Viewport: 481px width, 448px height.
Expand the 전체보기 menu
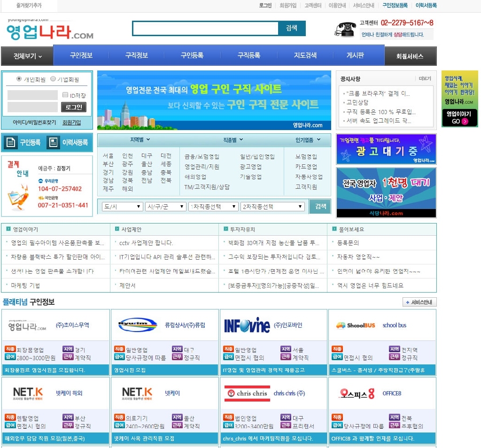click(27, 56)
